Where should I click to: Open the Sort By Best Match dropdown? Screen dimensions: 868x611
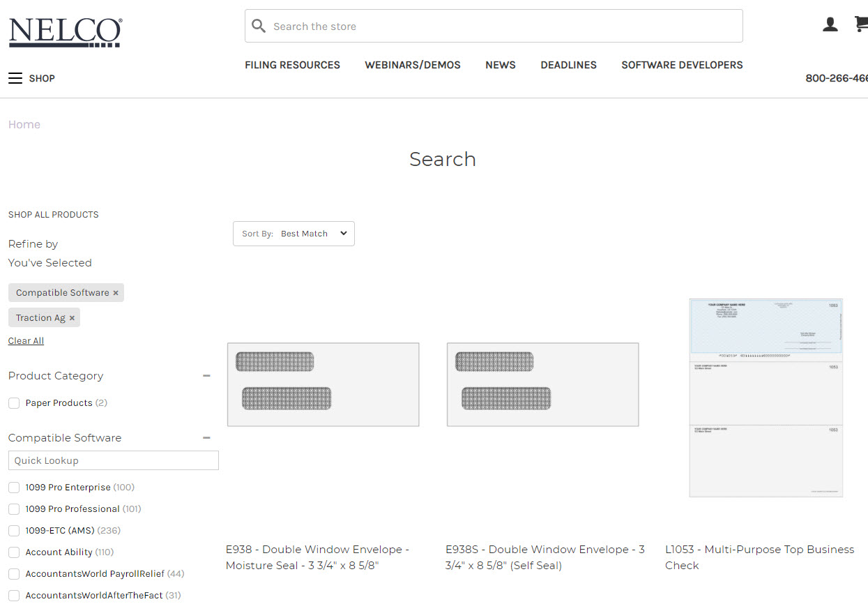point(294,234)
